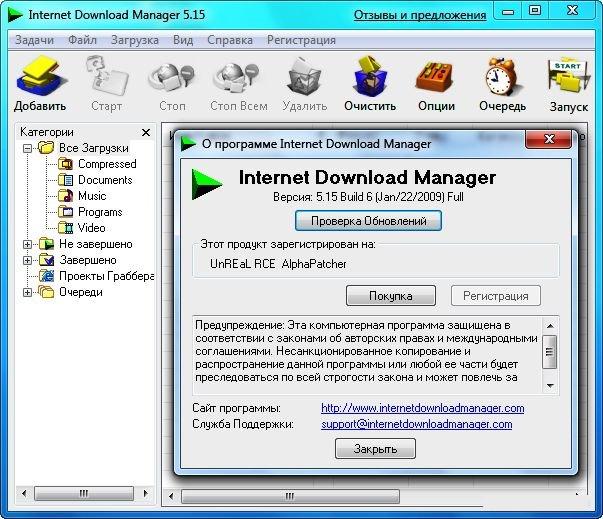Click the Documents tree label

click(x=105, y=180)
